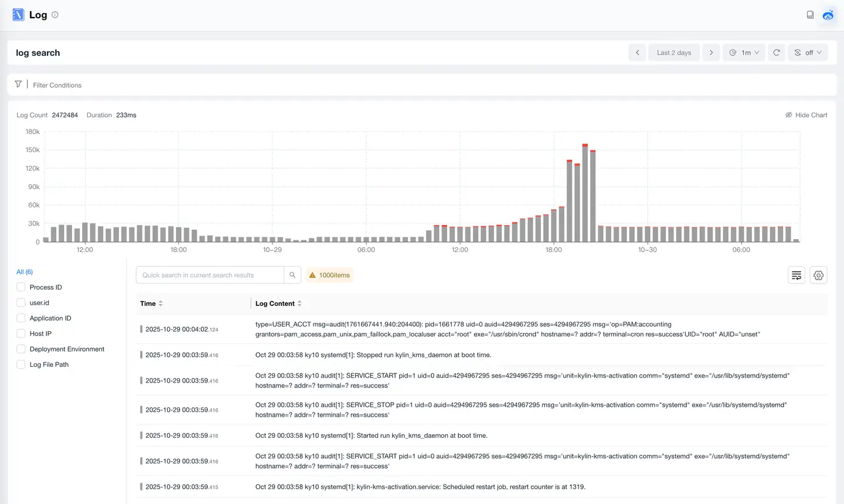Check the Process ID checkbox
The width and height of the screenshot is (844, 504).
coord(21,287)
